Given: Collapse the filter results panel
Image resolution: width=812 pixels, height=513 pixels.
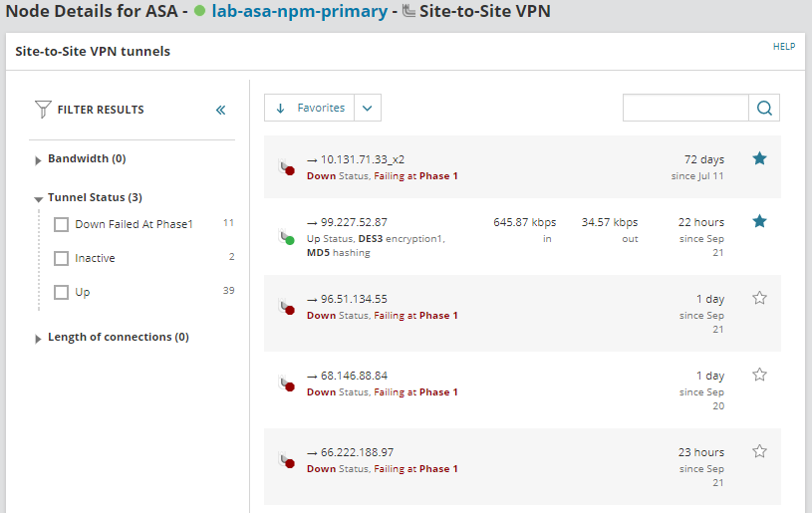Looking at the screenshot, I should [221, 110].
